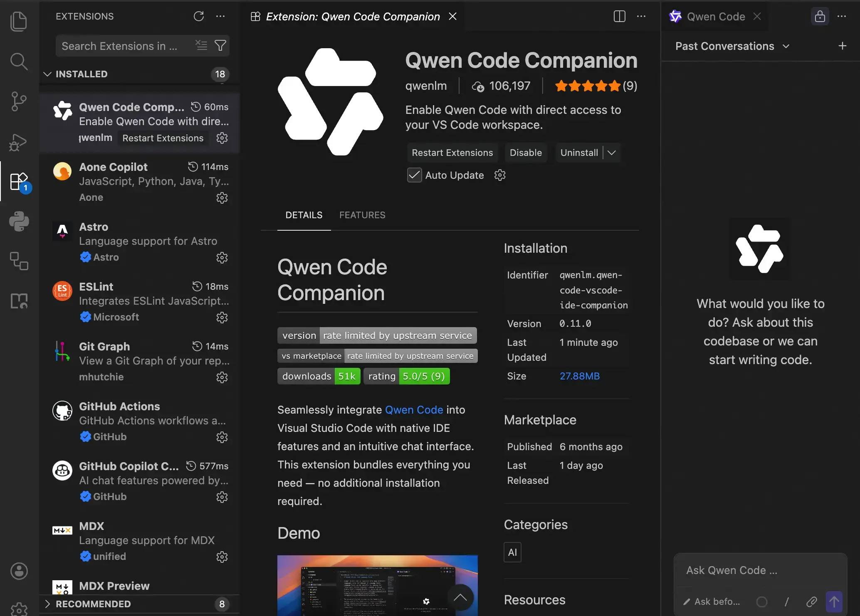Select the MDX Preview extension row
The image size is (860, 616).
tap(140, 586)
